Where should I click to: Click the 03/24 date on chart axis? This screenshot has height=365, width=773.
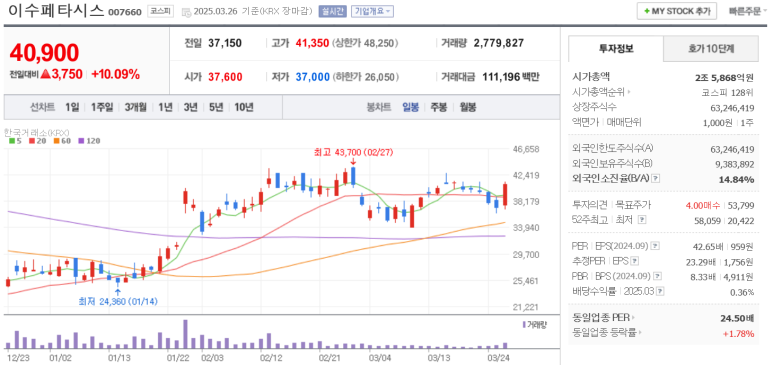pyautogui.click(x=498, y=357)
